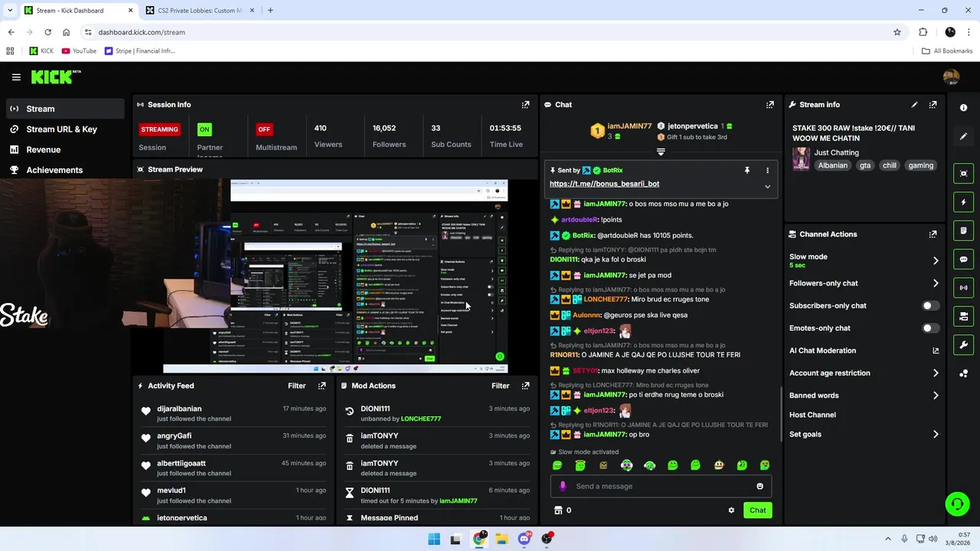The width and height of the screenshot is (980, 551).
Task: Open the Mod Actions Filter
Action: coord(500,386)
